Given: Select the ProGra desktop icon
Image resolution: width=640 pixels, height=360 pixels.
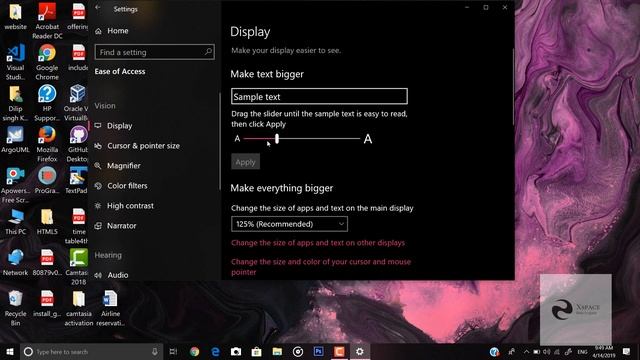Looking at the screenshot, I should pos(47,180).
